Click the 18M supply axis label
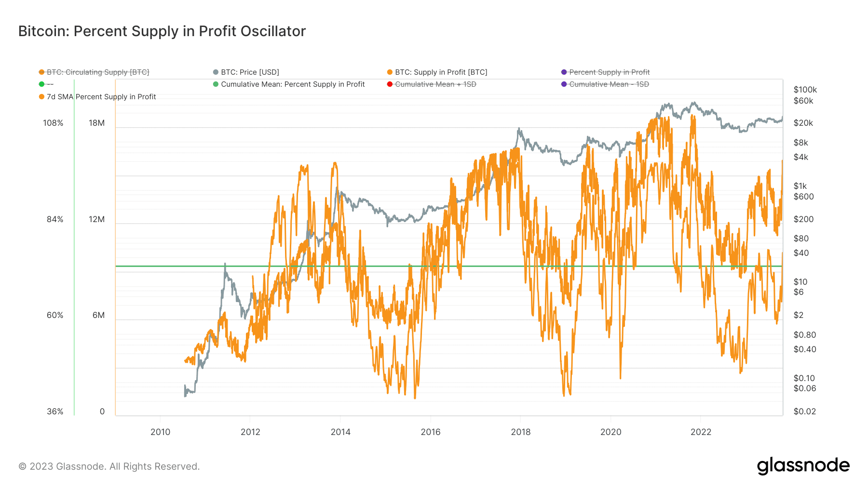This screenshot has height=488, width=868. click(96, 123)
